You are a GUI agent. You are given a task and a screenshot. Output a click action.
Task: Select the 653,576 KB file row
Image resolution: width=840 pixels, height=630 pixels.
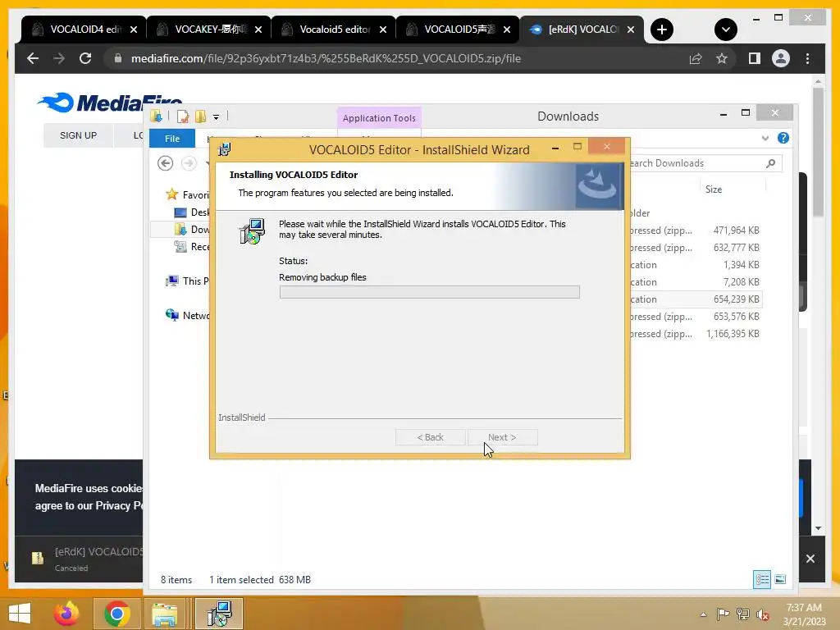696,317
